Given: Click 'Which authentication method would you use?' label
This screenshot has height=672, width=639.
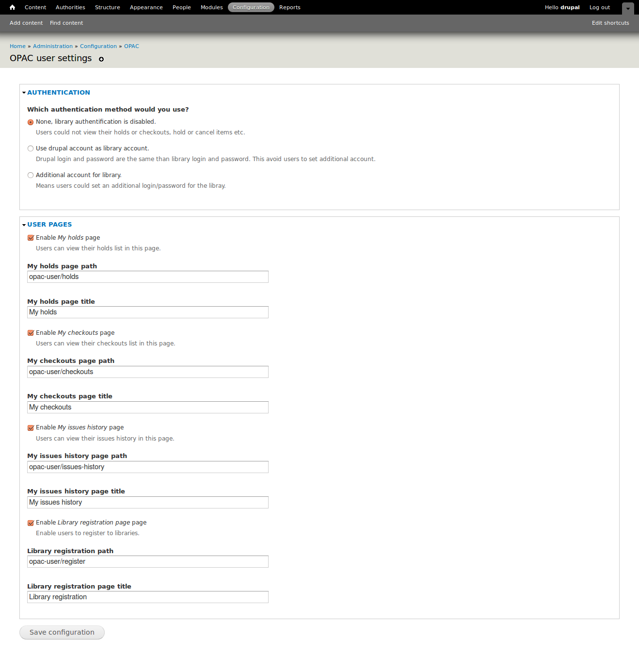Looking at the screenshot, I should coord(108,109).
